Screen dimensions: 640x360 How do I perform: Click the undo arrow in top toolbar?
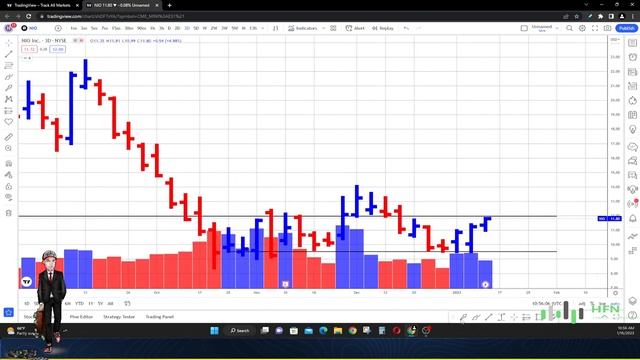pos(406,28)
